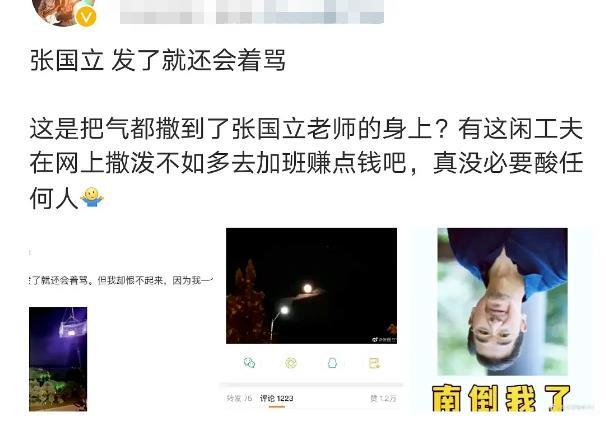Click the post body text about 张国立老师

point(306,163)
